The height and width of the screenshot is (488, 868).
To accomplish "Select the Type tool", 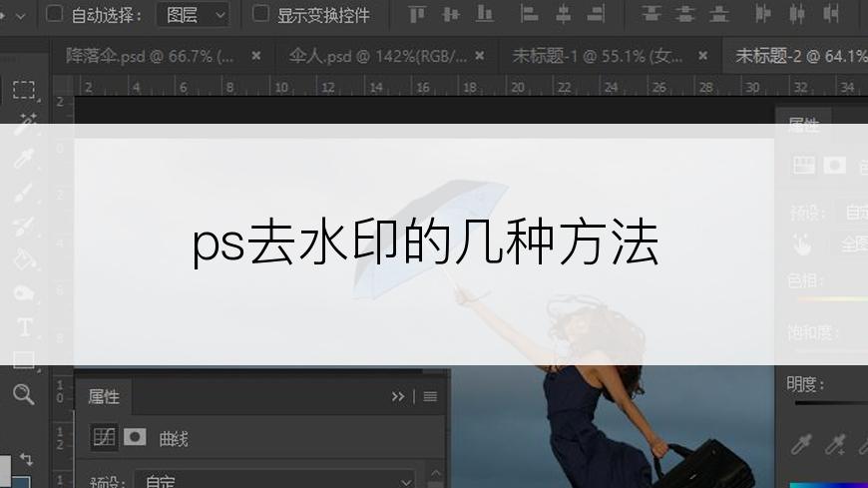I will point(24,326).
